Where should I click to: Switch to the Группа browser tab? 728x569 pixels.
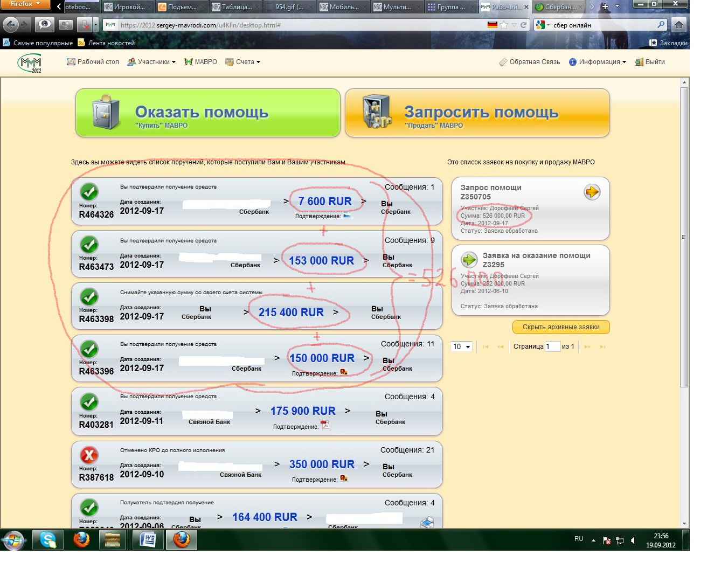pos(450,7)
